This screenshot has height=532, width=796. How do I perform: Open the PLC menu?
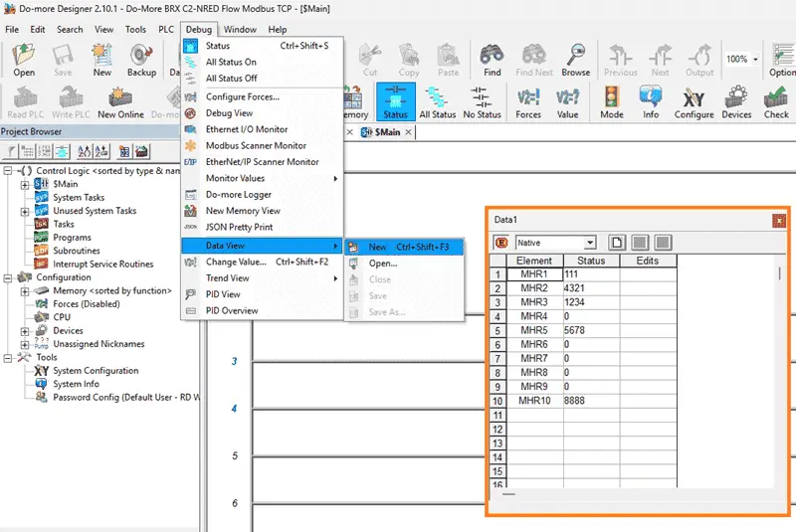(x=166, y=30)
